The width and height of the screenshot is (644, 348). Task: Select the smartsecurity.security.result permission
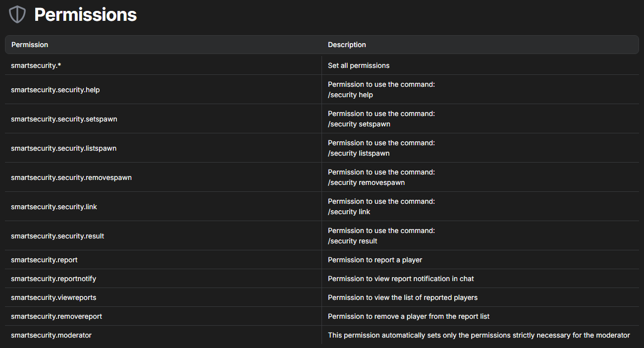57,236
